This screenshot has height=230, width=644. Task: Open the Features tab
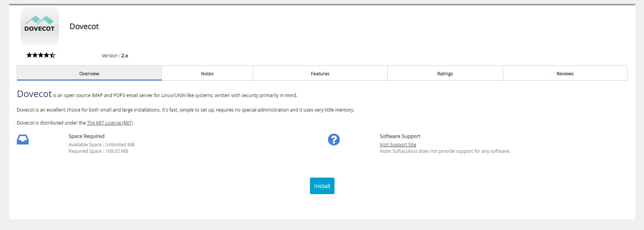coord(320,73)
